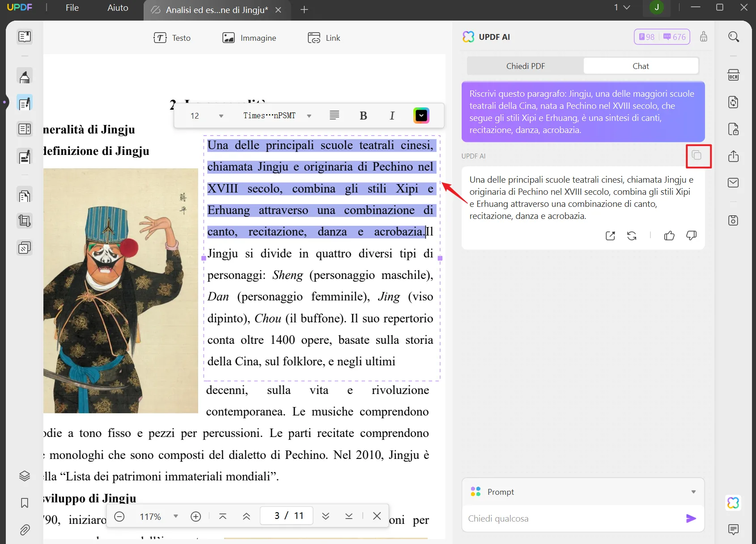Open the Layers panel icon
The height and width of the screenshot is (544, 756).
25,476
